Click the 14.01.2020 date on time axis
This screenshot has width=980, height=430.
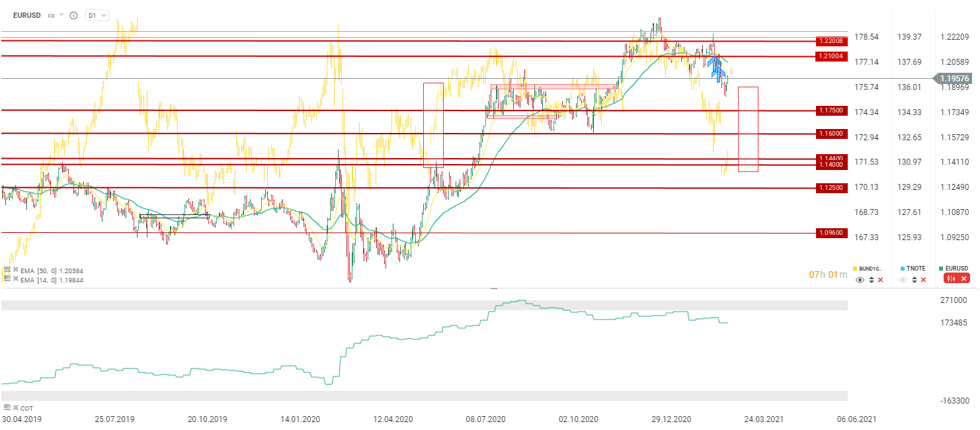299,419
